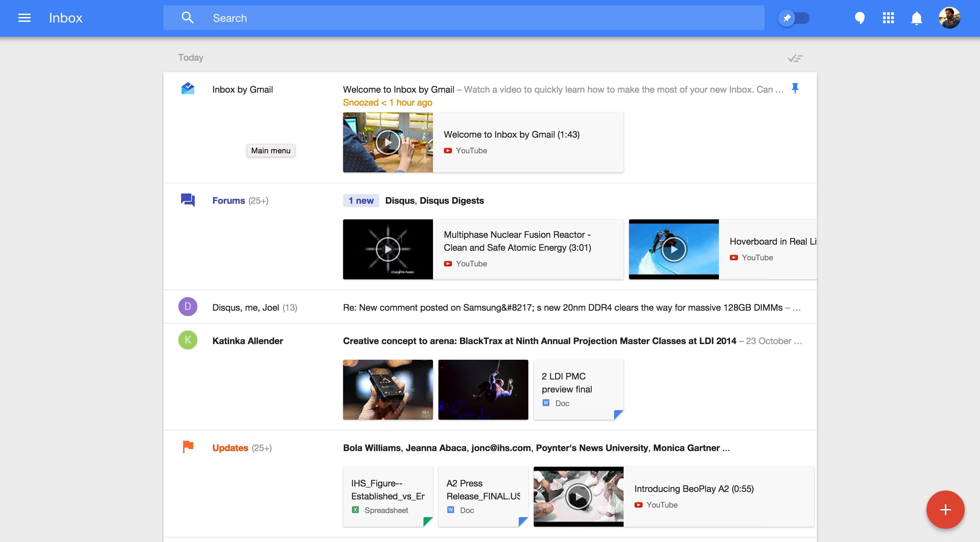Click the Updates bundle flag icon
This screenshot has width=980, height=542.
pyautogui.click(x=188, y=447)
